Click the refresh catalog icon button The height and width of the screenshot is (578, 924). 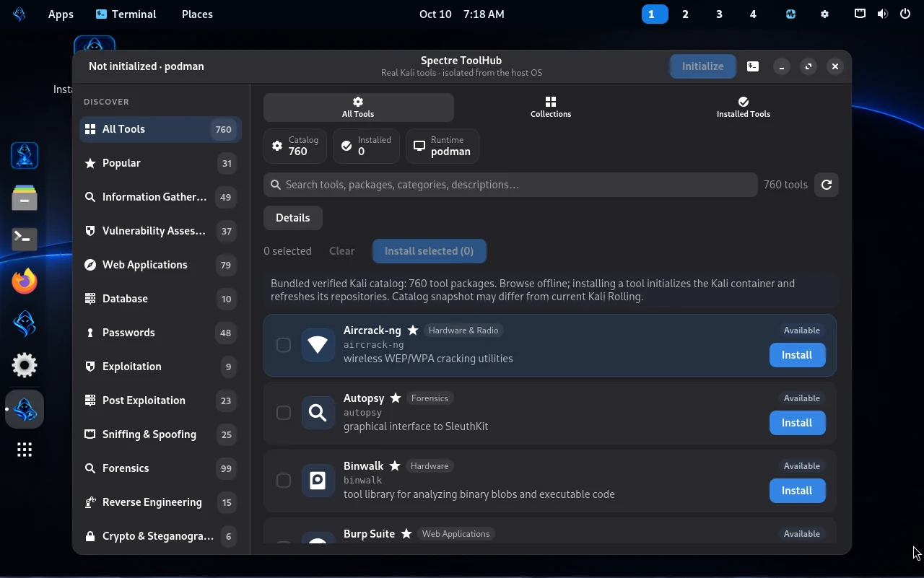(x=827, y=185)
